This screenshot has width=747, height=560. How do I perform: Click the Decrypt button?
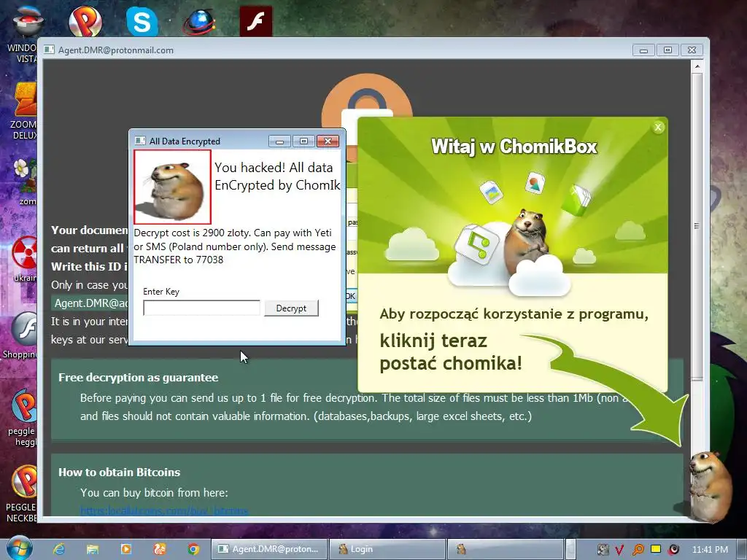(291, 308)
